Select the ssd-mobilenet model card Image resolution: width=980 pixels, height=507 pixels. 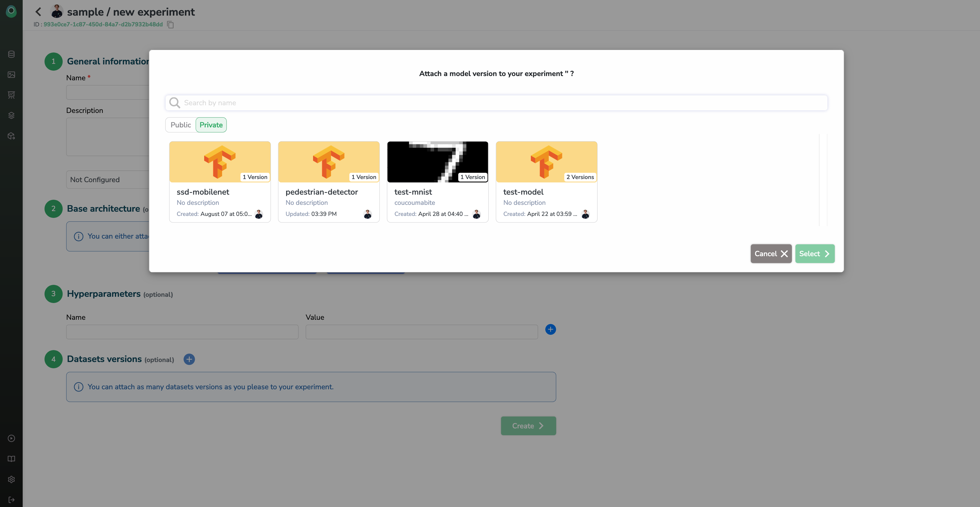220,182
